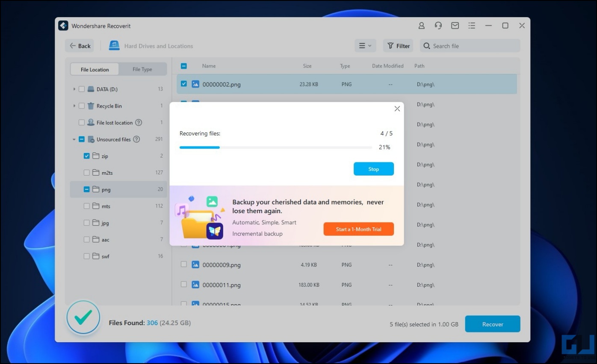Switch to the File Type tab

pos(142,69)
